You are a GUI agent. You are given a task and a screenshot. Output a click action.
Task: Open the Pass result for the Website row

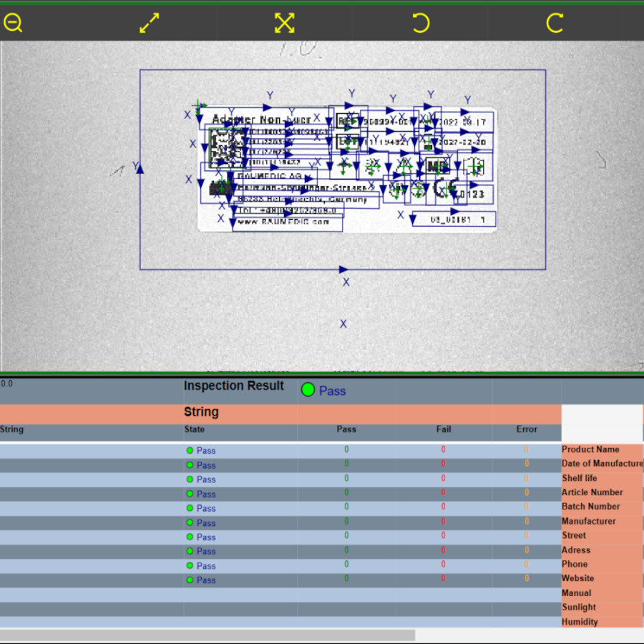coord(205,580)
